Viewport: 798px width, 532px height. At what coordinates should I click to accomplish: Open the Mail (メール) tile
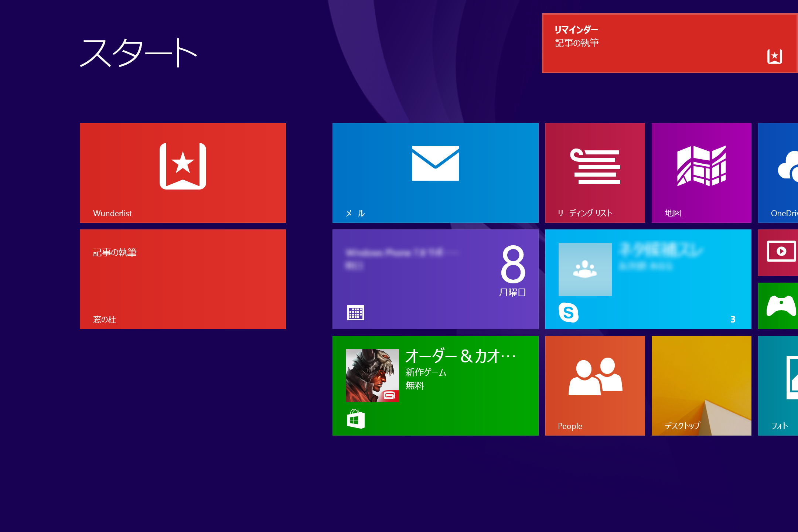435,173
